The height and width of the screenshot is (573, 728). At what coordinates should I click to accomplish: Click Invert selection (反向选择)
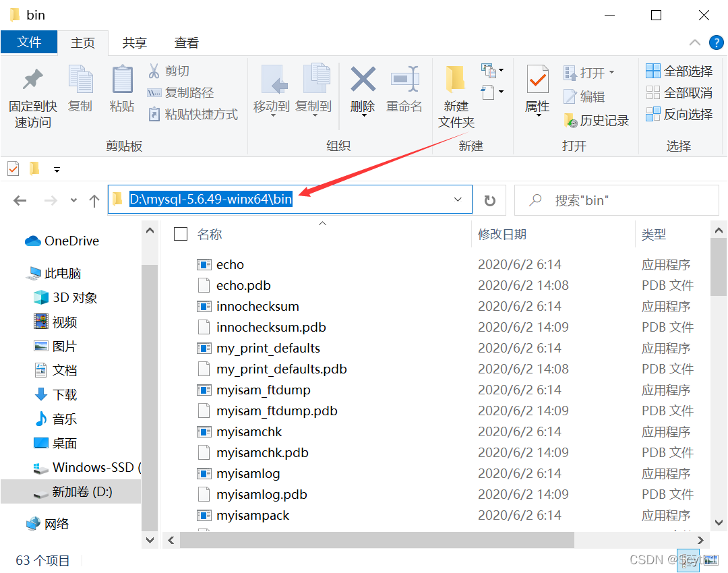(x=679, y=114)
